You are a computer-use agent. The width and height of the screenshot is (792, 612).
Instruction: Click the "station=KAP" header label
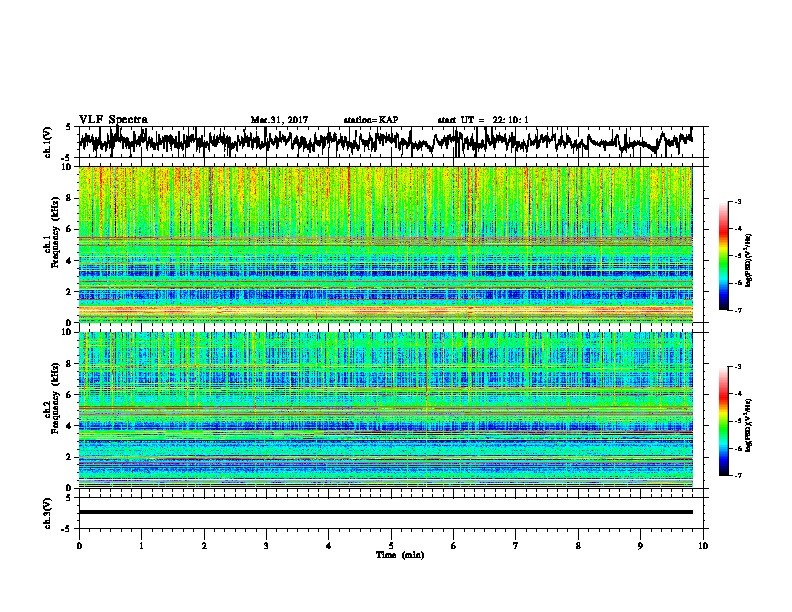[371, 120]
